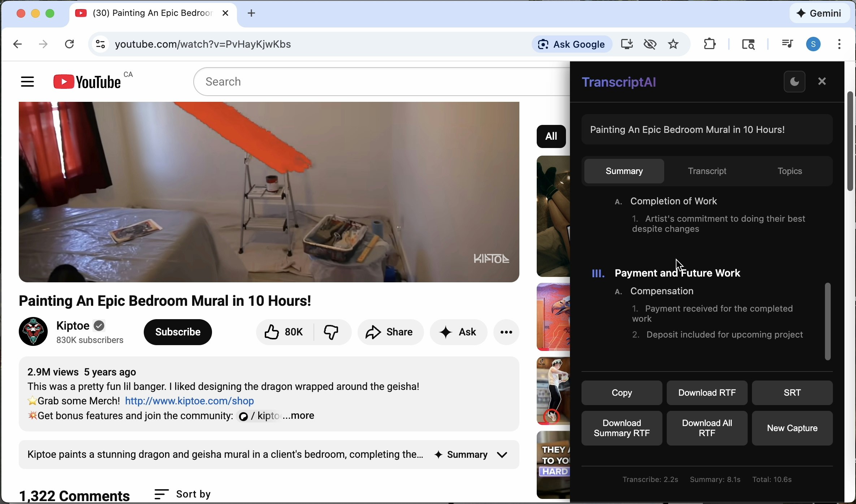The image size is (856, 504).
Task: Open Gemini from the browser toolbar
Action: [x=819, y=13]
